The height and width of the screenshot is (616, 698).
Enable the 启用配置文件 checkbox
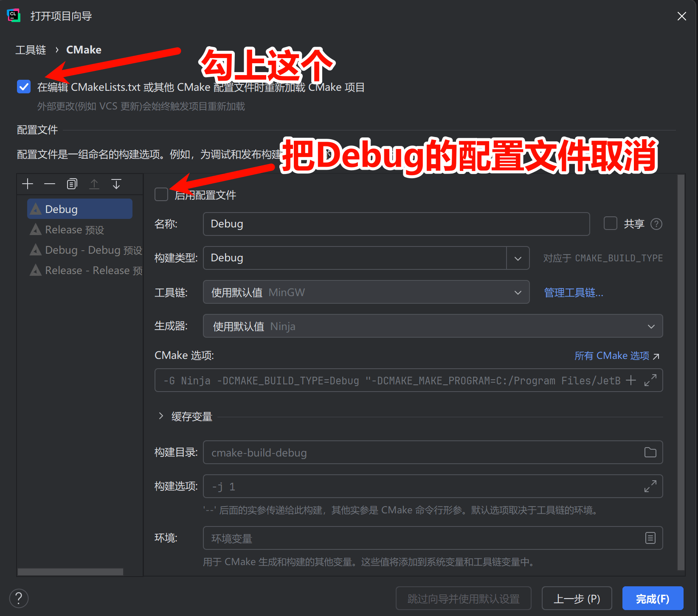161,195
